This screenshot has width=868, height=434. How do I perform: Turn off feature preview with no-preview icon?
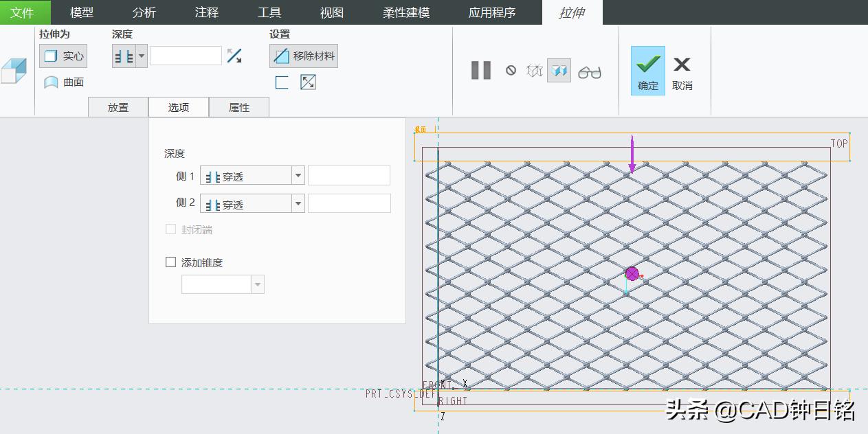[511, 69]
